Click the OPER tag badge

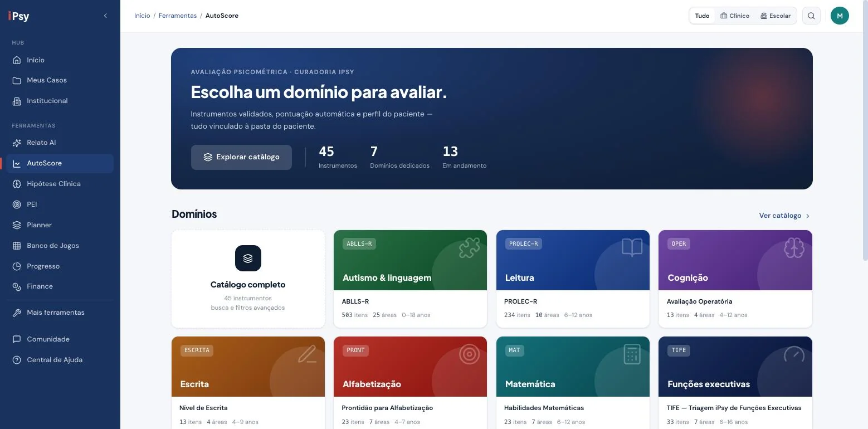click(679, 243)
